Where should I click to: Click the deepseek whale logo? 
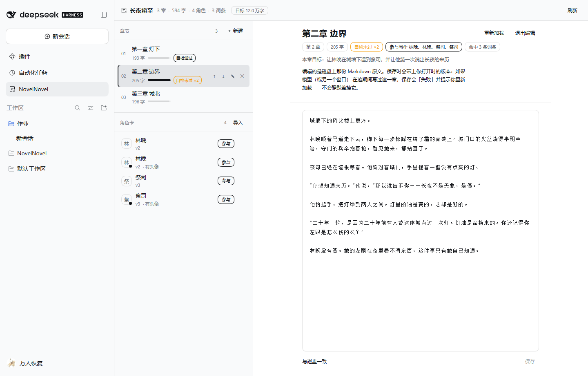pyautogui.click(x=11, y=15)
